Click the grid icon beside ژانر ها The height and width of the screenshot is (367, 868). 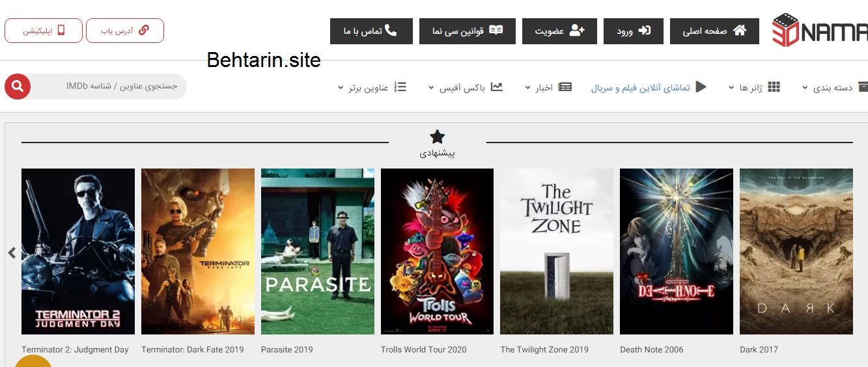click(774, 87)
